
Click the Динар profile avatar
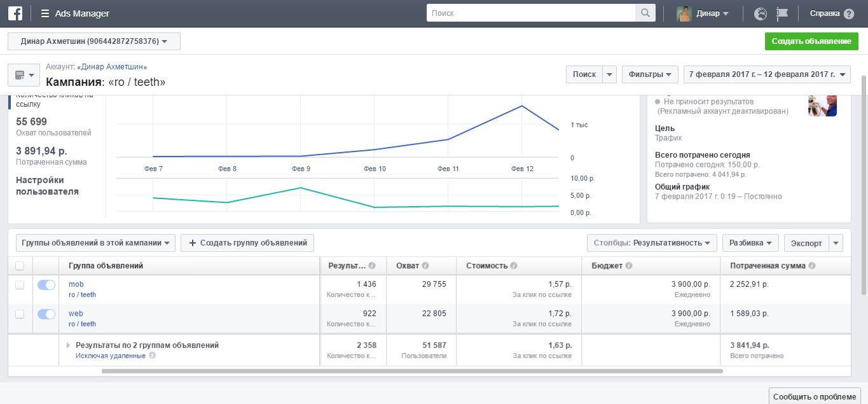pyautogui.click(x=684, y=13)
